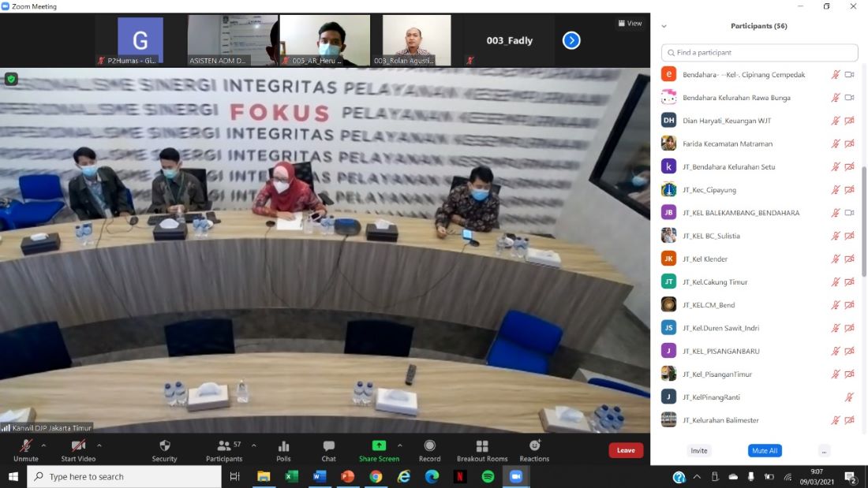Open the View layout menu
The width and height of the screenshot is (868, 488).
coord(630,24)
